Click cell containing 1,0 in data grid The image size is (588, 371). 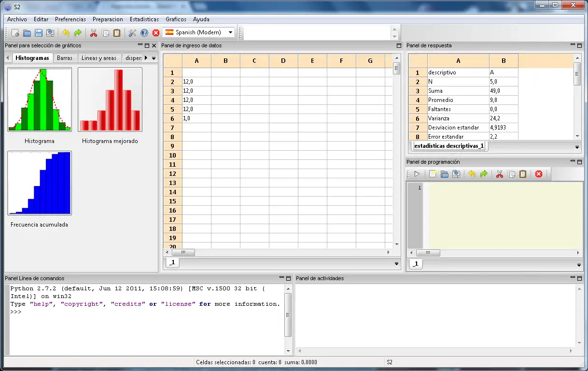point(196,118)
